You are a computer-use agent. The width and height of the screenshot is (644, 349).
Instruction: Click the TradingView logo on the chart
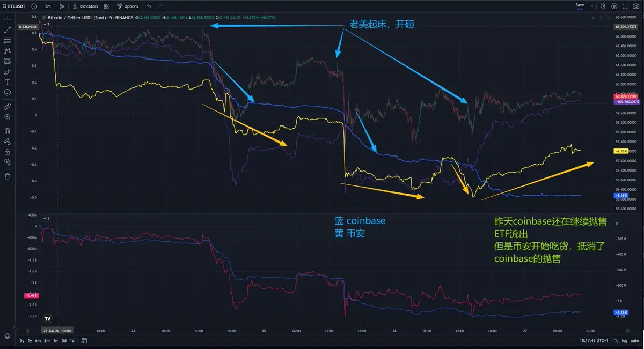[48, 318]
